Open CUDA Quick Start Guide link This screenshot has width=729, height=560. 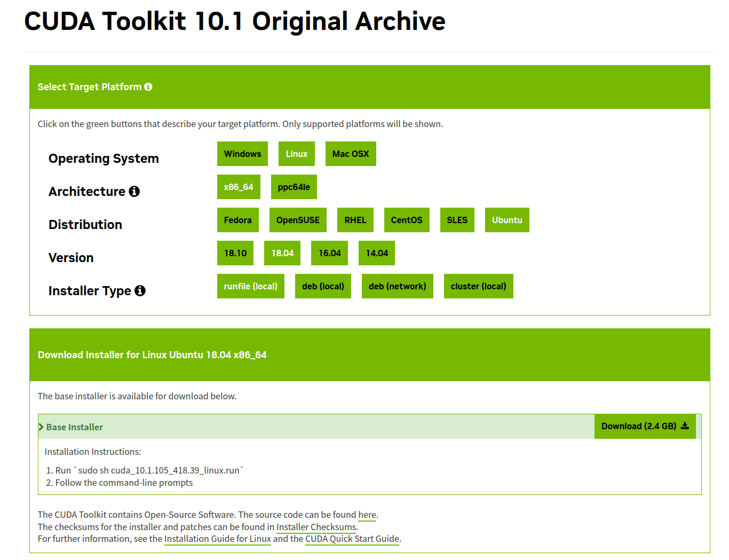[352, 539]
